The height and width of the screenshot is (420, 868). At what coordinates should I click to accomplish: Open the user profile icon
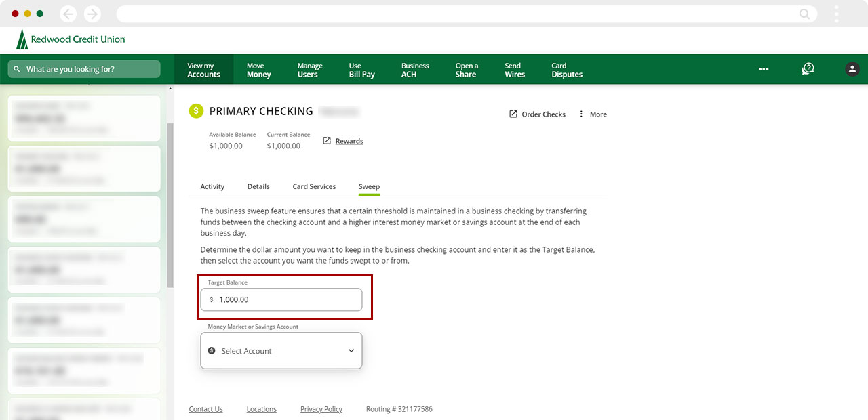coord(852,69)
